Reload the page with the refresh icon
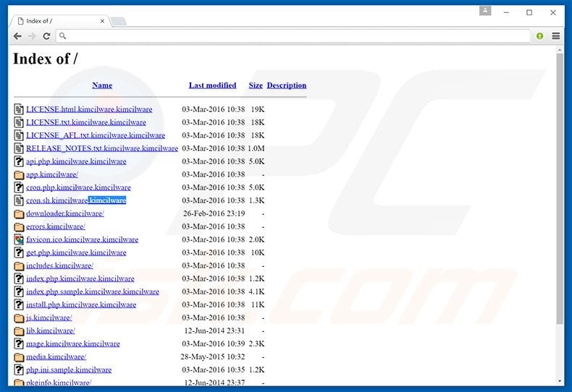The image size is (572, 392). [46, 36]
